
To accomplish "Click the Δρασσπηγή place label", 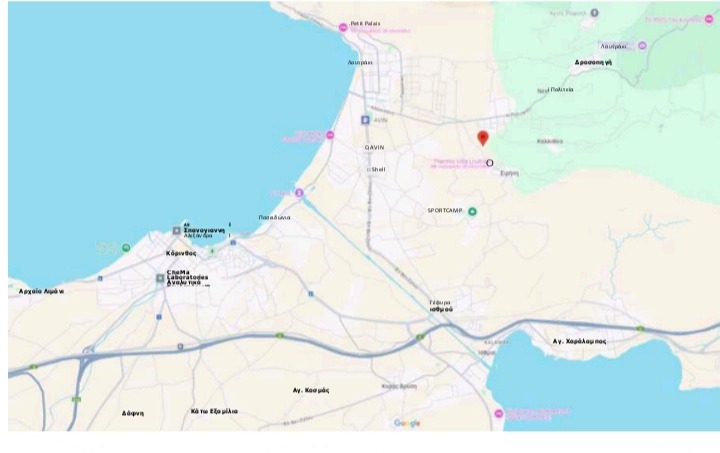I will [593, 62].
